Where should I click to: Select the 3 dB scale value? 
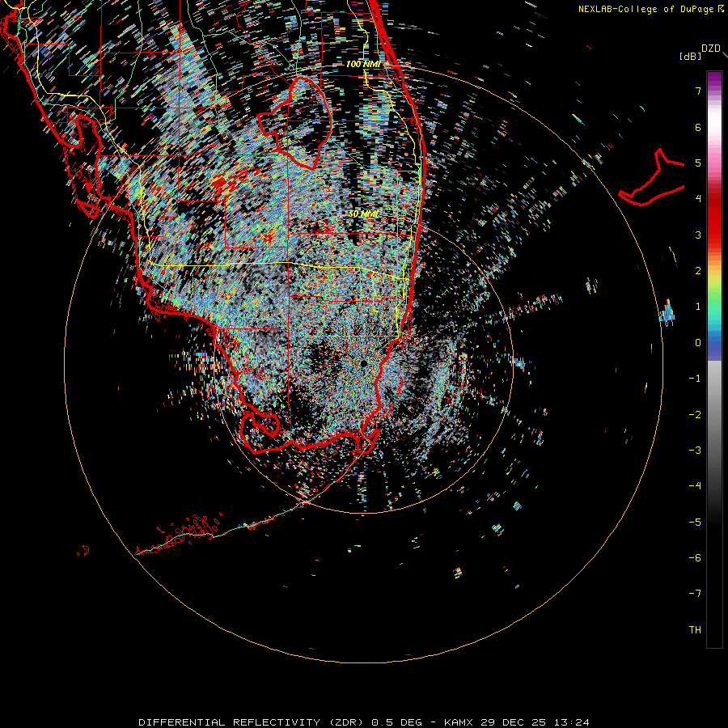coord(698,235)
